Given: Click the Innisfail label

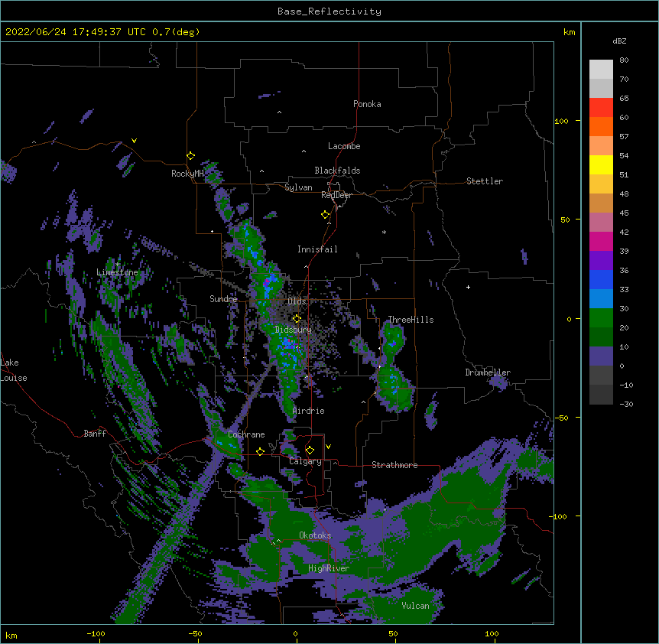Looking at the screenshot, I should coord(317,249).
